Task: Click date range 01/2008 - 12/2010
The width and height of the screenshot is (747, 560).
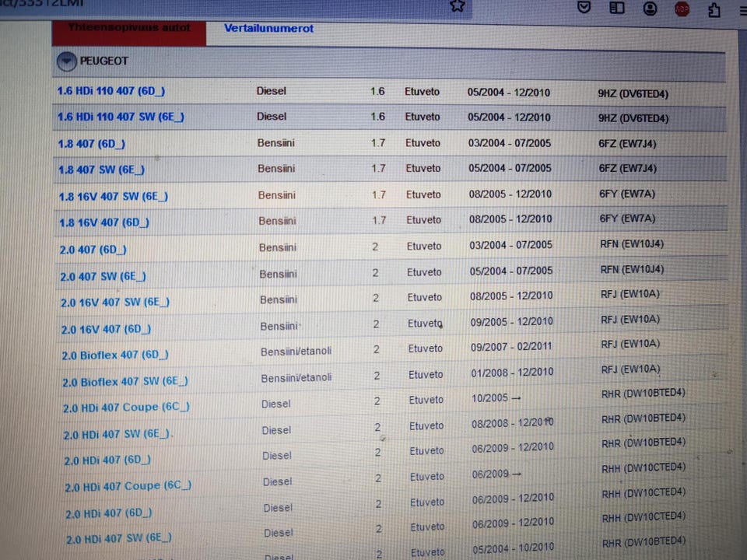Action: [x=512, y=373]
